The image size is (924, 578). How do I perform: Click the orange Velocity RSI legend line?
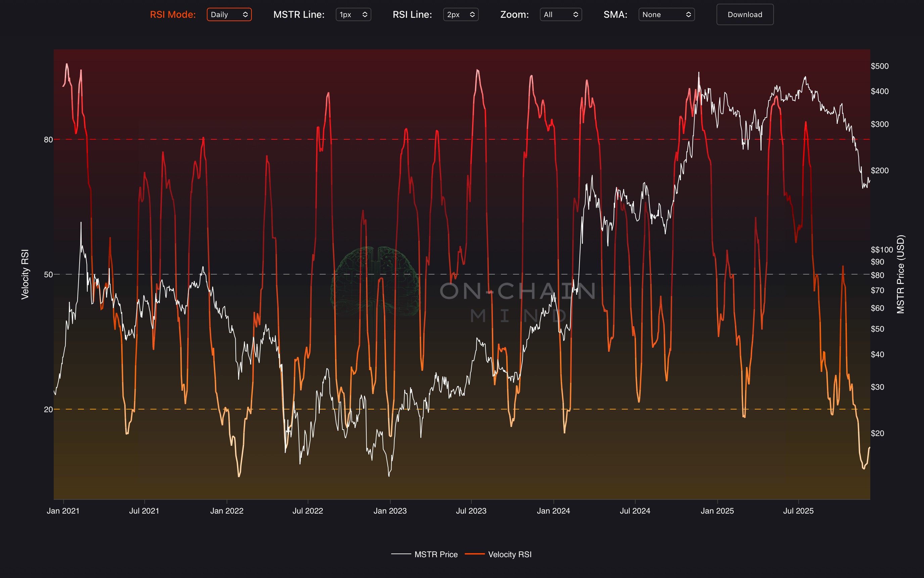474,554
